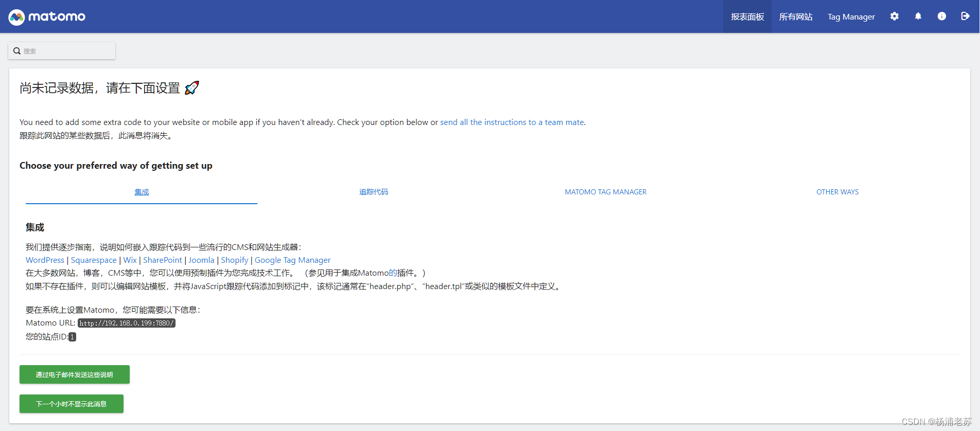This screenshot has width=980, height=431.
Task: Open the WordPress guide link
Action: coord(45,260)
